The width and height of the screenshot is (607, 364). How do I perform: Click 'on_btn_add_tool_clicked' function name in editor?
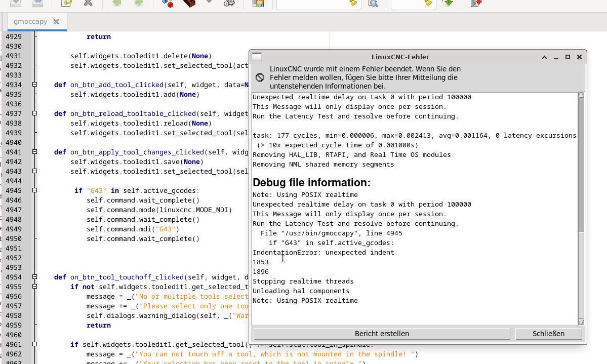[117, 85]
